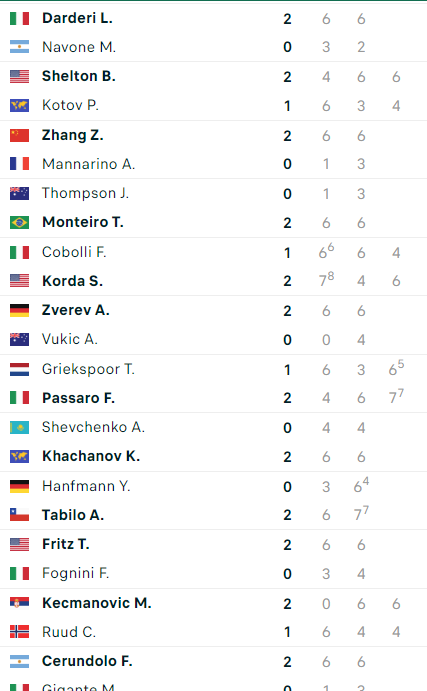Screen dimensions: 427x691
Task: Open Cerundolo F. match row
Action: tap(213, 661)
